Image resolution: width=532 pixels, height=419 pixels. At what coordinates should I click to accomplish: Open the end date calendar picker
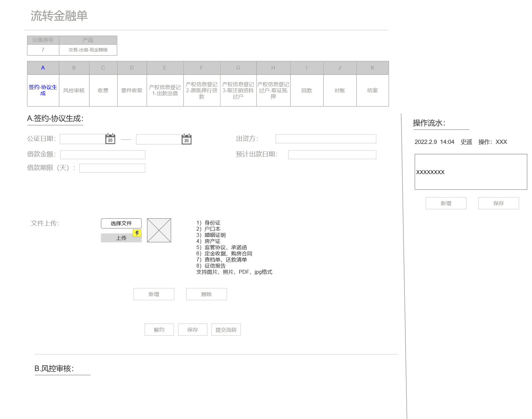(x=187, y=139)
